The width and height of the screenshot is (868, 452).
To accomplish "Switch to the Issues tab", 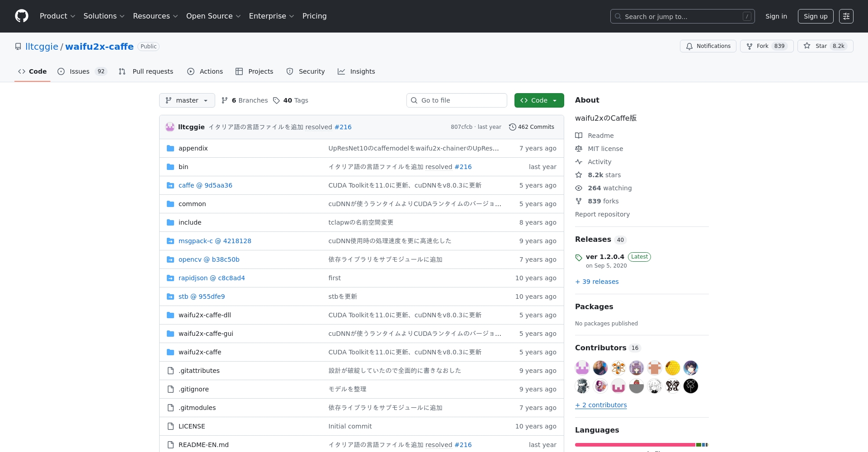I will pyautogui.click(x=82, y=71).
